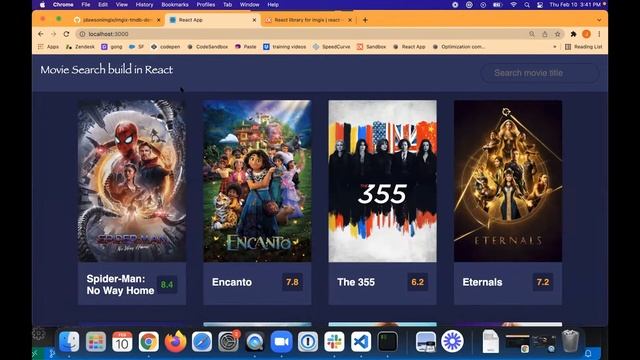Viewport: 640px width, 360px height.
Task: Open Zoom from the Dock
Action: point(281,341)
